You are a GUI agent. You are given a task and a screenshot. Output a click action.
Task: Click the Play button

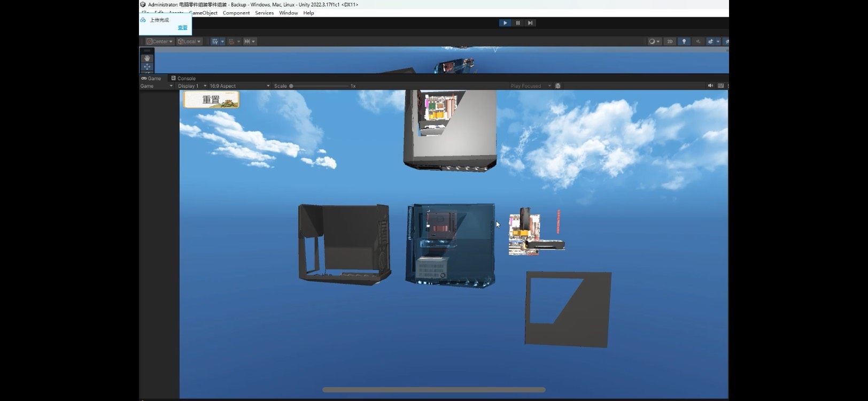click(505, 23)
